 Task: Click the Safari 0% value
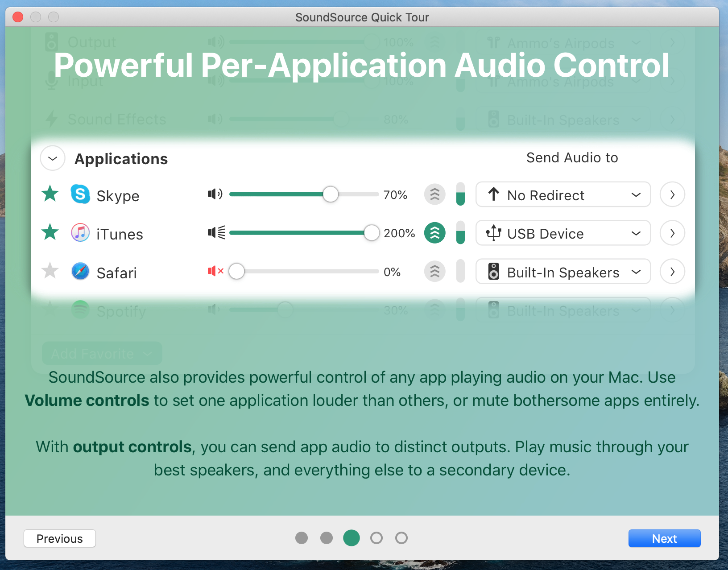tap(392, 272)
